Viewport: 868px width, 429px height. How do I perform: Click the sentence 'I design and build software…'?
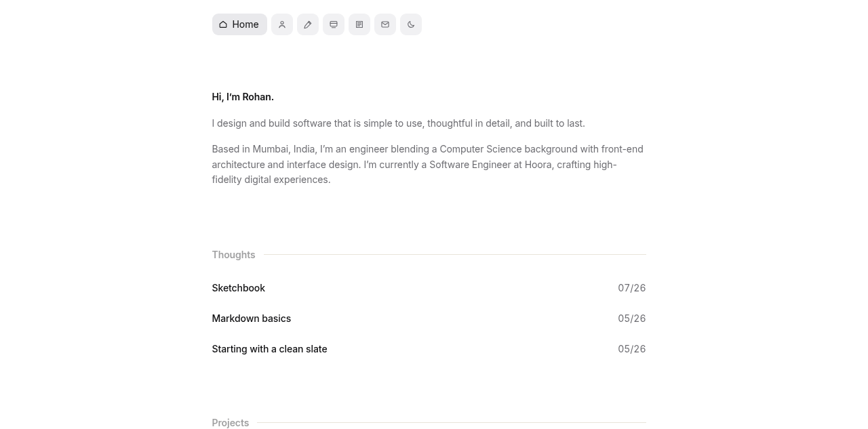399,123
